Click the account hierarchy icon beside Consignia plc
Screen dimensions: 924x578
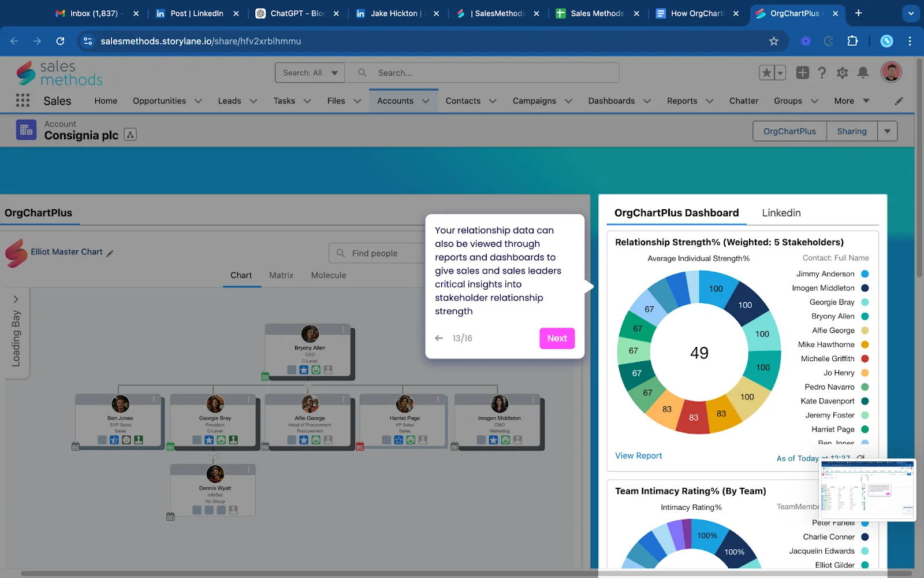click(x=131, y=135)
